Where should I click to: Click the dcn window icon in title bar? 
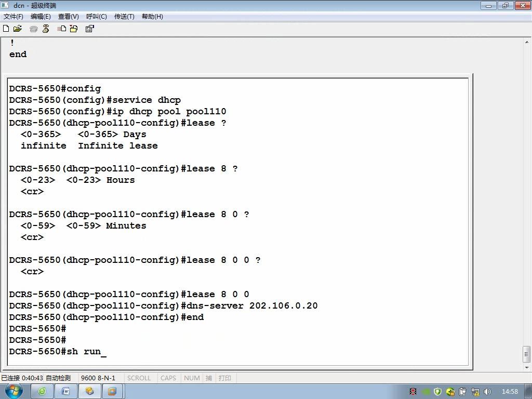pyautogui.click(x=5, y=5)
